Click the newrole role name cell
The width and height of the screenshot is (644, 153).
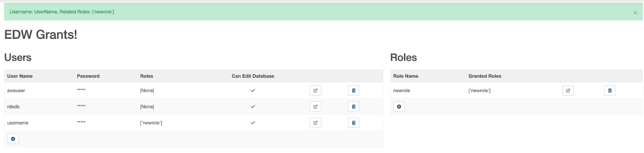pos(402,90)
